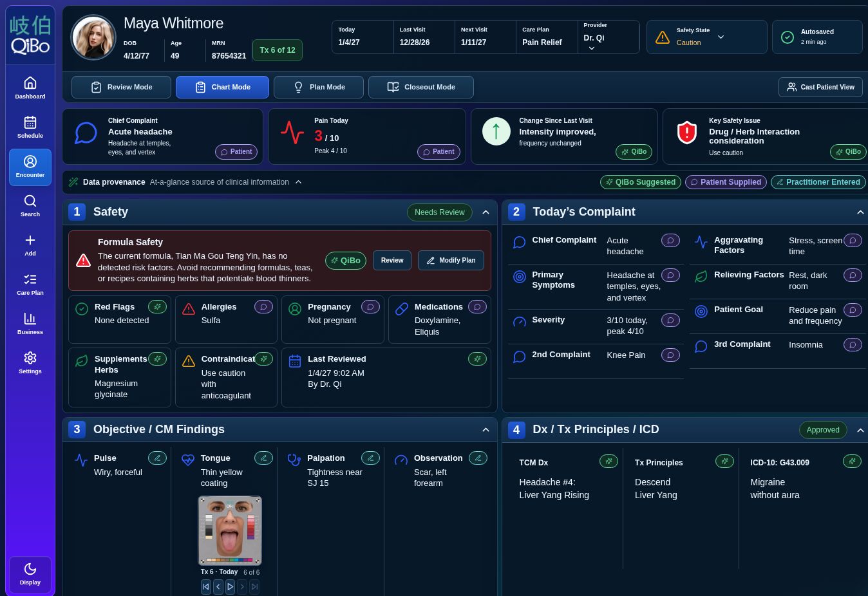Open Search from the sidebar
Image resolution: width=868 pixels, height=596 pixels.
pyautogui.click(x=30, y=206)
